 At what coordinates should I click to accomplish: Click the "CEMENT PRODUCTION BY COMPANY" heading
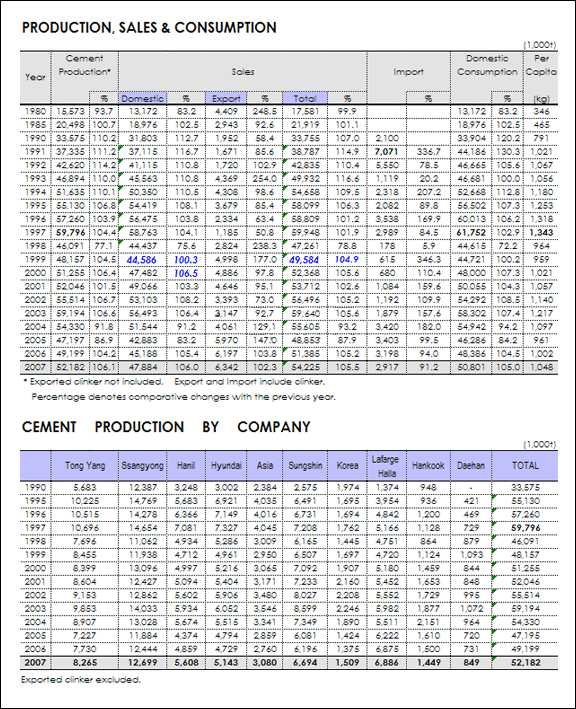[166, 427]
